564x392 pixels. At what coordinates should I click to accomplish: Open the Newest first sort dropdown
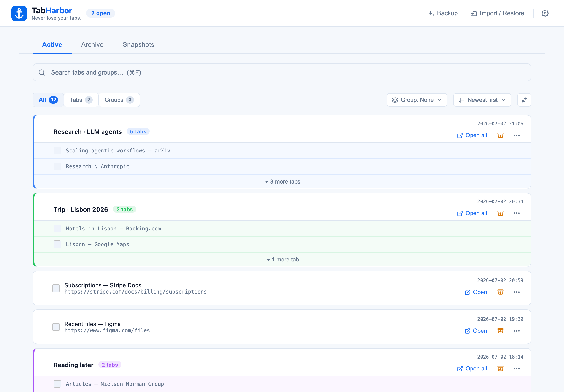coord(482,100)
